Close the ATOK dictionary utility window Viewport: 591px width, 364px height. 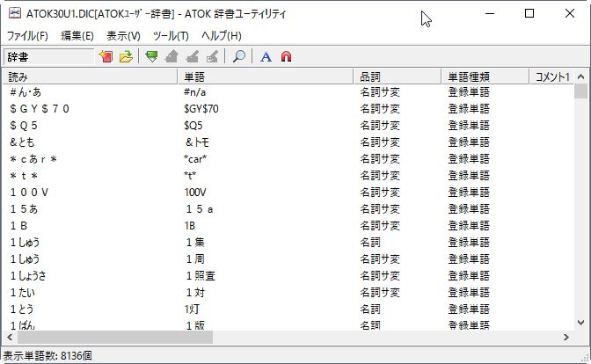tap(570, 13)
